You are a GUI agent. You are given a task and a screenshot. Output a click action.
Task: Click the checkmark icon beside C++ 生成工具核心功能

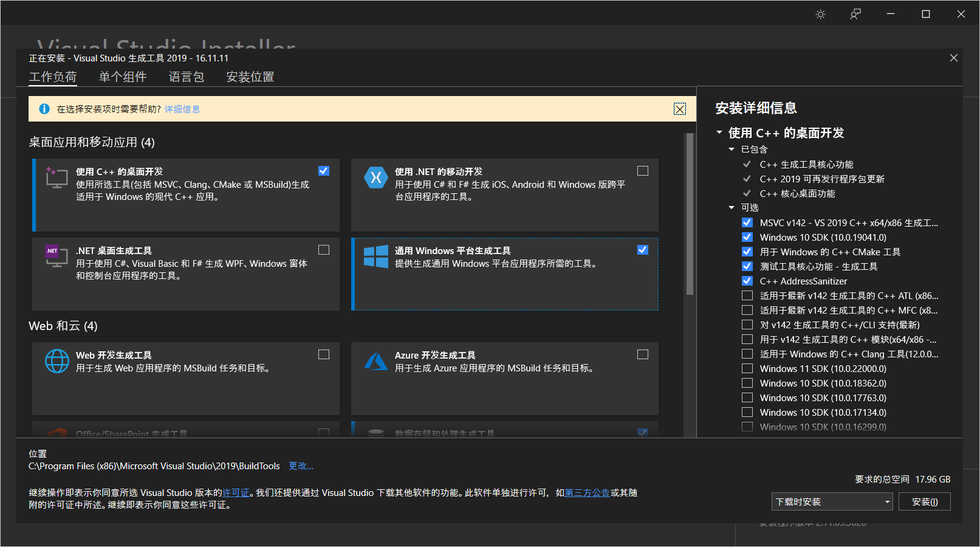pyautogui.click(x=747, y=164)
